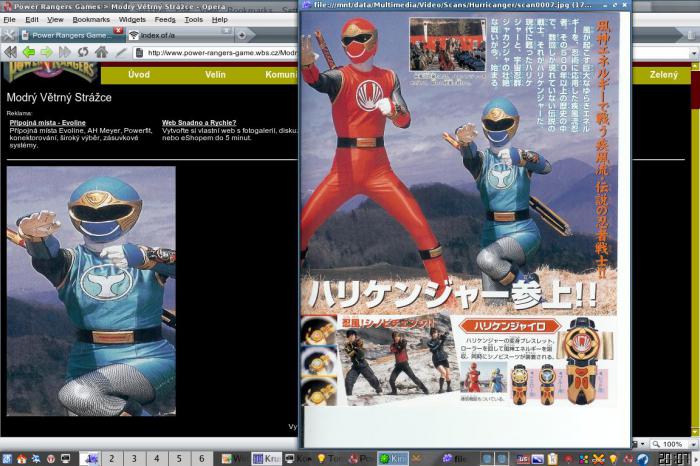Click the Fast Forward navigation icon

65,52
